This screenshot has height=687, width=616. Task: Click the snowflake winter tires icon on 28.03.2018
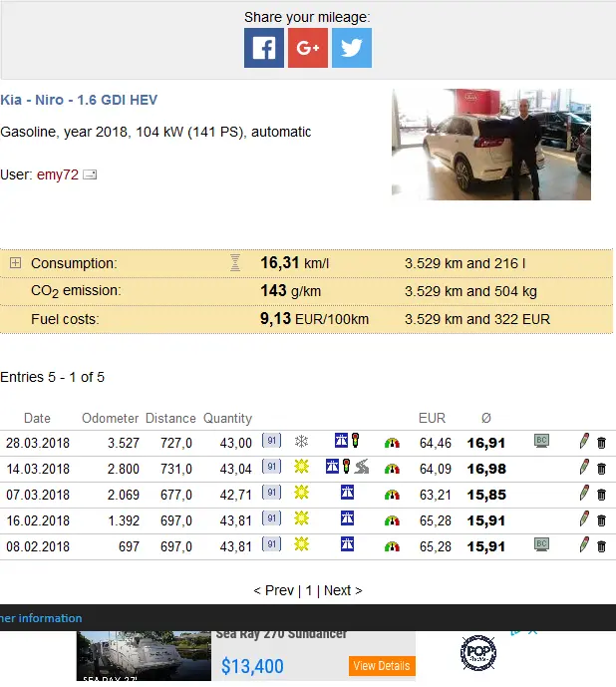point(301,441)
